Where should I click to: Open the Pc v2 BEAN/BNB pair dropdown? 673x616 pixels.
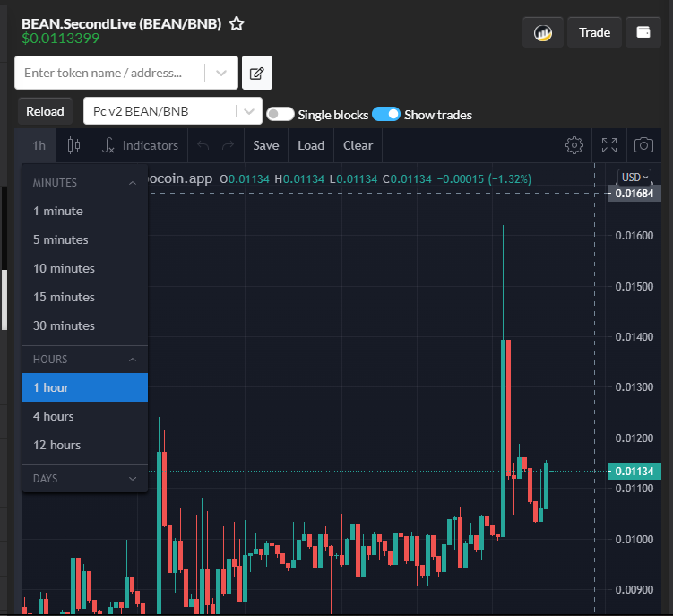173,111
